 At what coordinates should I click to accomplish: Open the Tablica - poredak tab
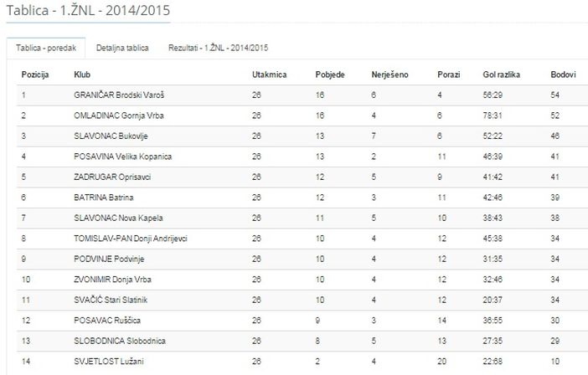tap(46, 48)
